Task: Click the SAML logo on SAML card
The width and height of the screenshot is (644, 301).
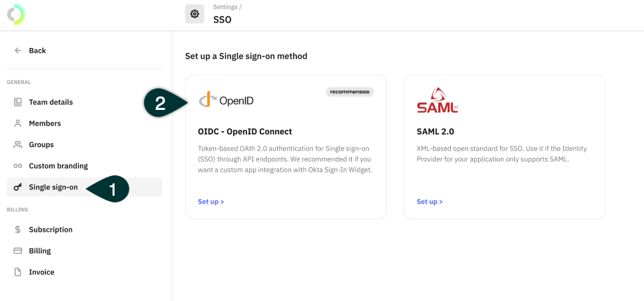Action: click(437, 100)
